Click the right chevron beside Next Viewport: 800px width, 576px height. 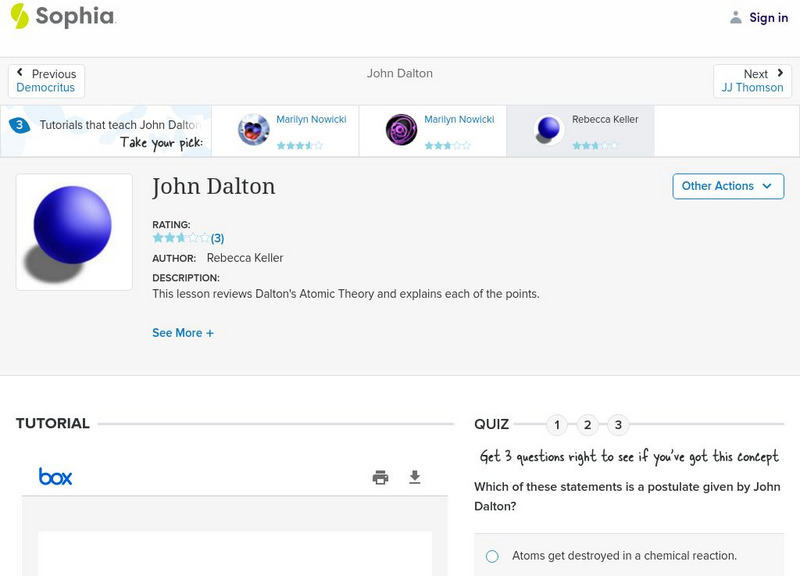780,72
